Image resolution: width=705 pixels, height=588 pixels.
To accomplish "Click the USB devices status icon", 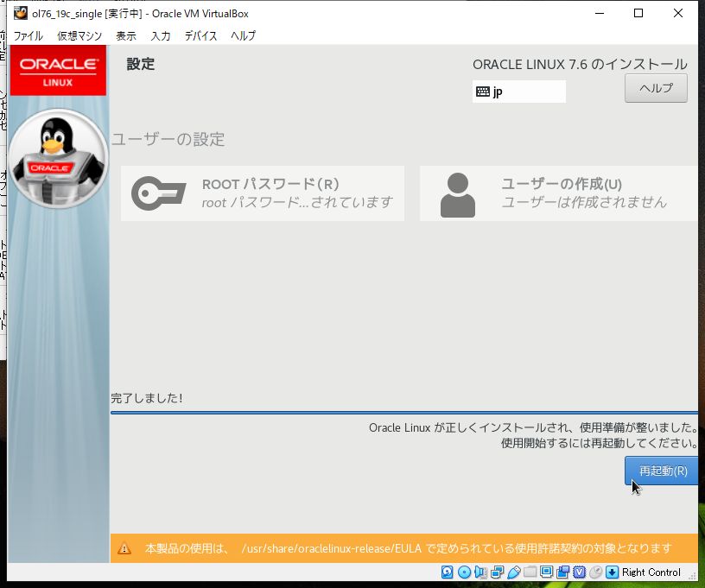I will coord(513,572).
